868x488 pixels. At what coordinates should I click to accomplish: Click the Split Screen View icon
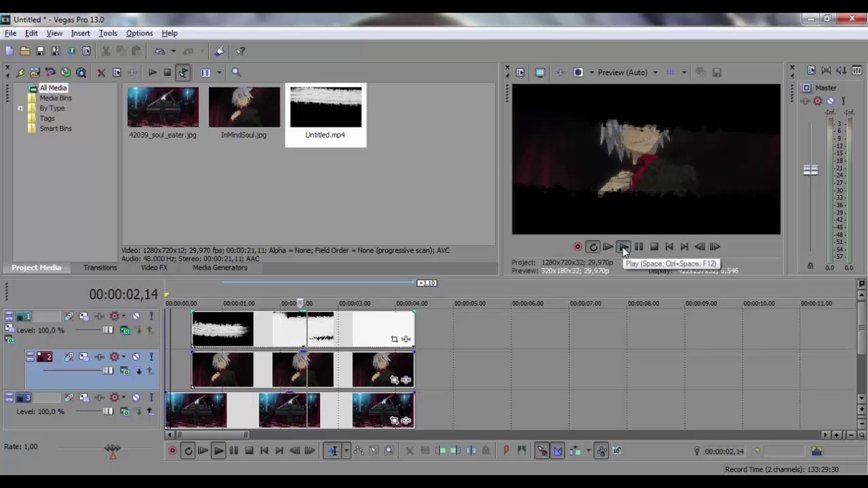click(x=578, y=73)
